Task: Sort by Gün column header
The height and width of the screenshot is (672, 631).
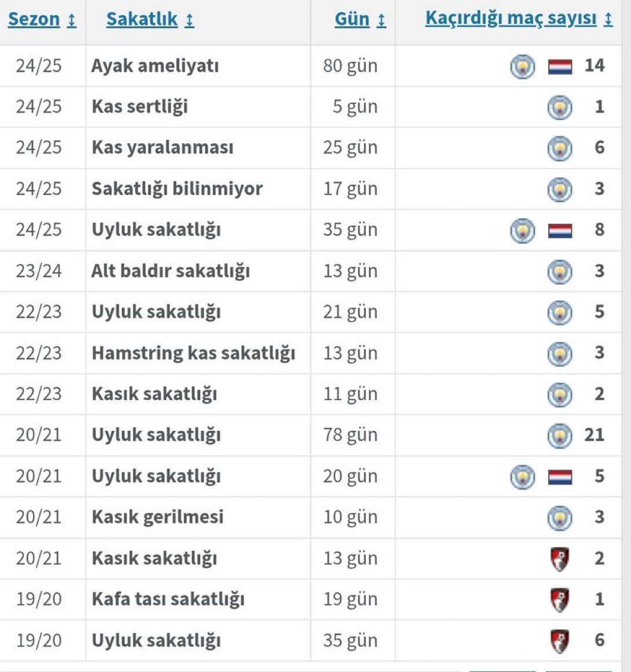Action: click(352, 19)
